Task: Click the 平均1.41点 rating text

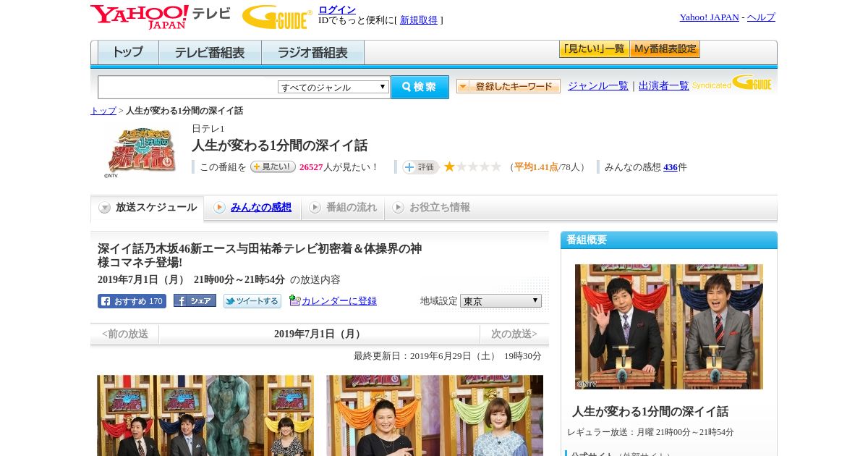Action: click(536, 167)
